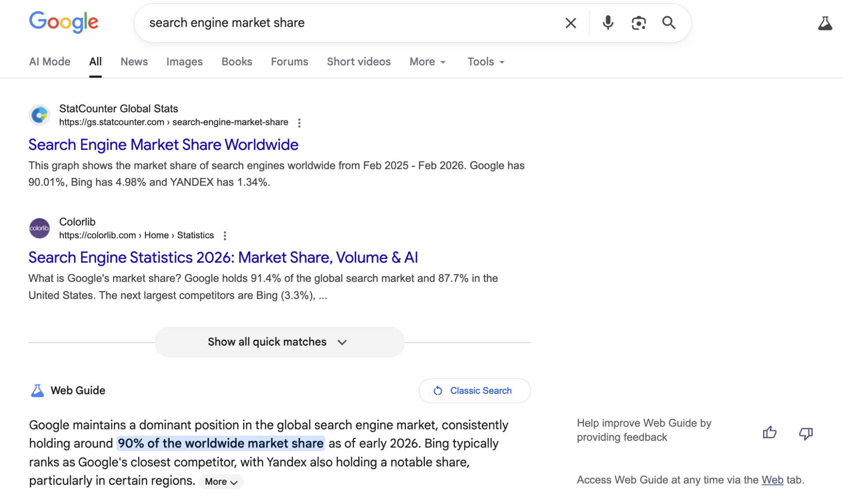Image resolution: width=843 pixels, height=504 pixels.
Task: Click the Google logo
Action: coord(64,22)
